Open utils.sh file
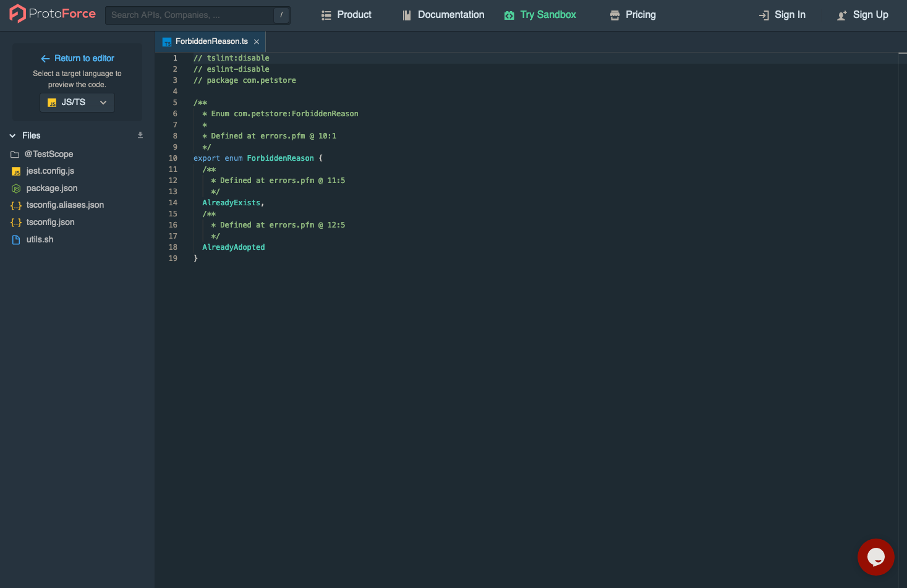Image resolution: width=907 pixels, height=588 pixels. point(40,239)
